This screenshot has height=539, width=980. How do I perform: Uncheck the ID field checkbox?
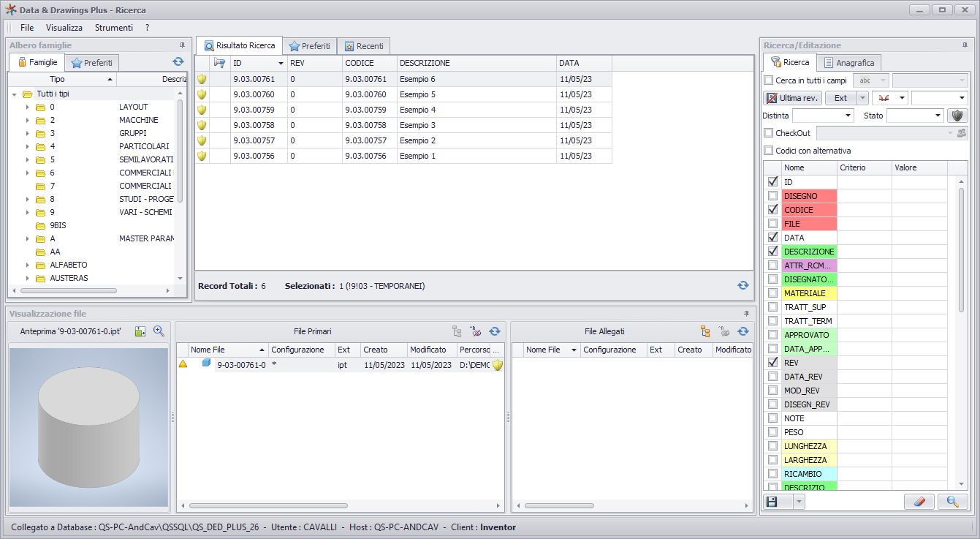(x=772, y=182)
